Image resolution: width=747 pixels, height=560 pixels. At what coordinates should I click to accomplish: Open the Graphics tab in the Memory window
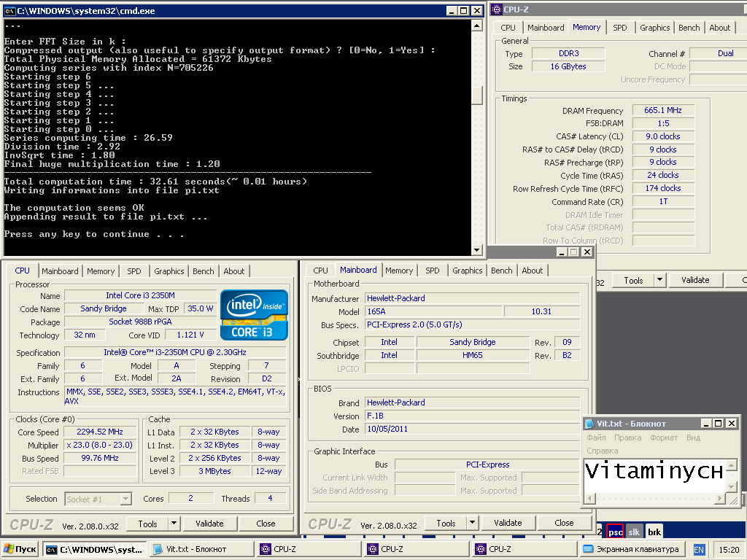[x=654, y=28]
